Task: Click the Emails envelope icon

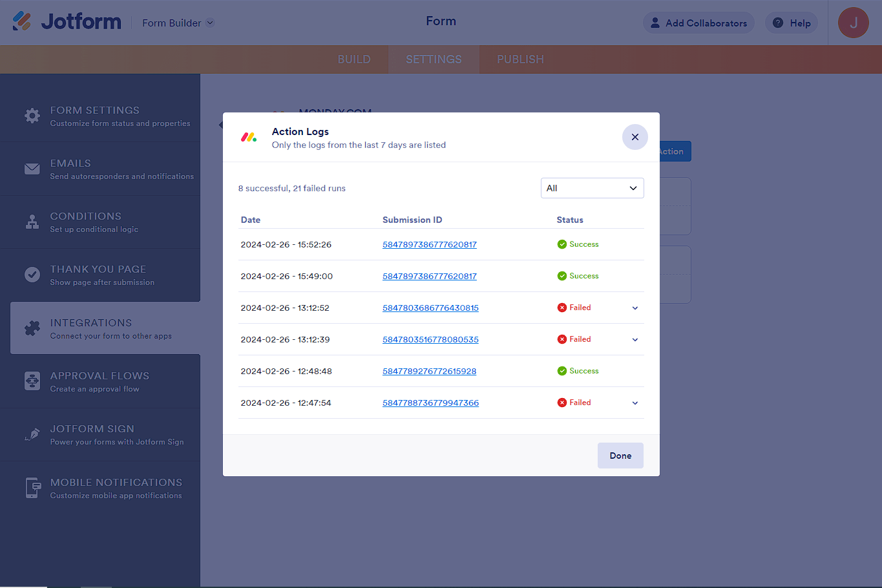Action: 32,169
